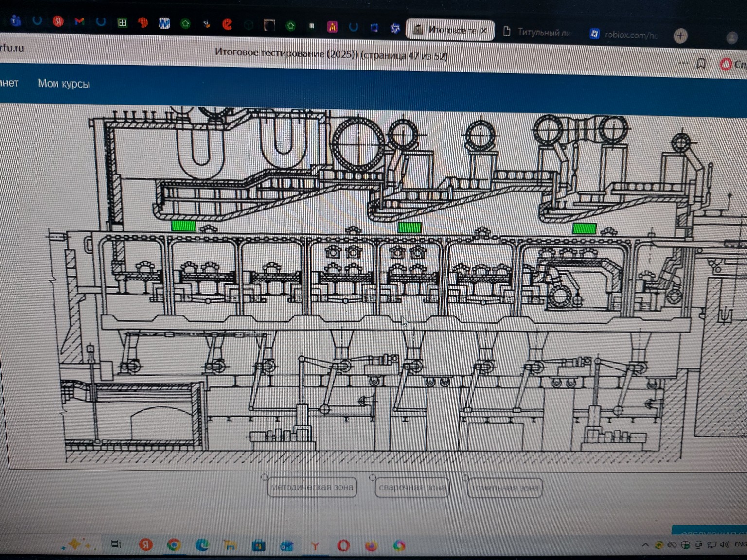Open a new browser tab with plus button
747x560 pixels.
[680, 35]
